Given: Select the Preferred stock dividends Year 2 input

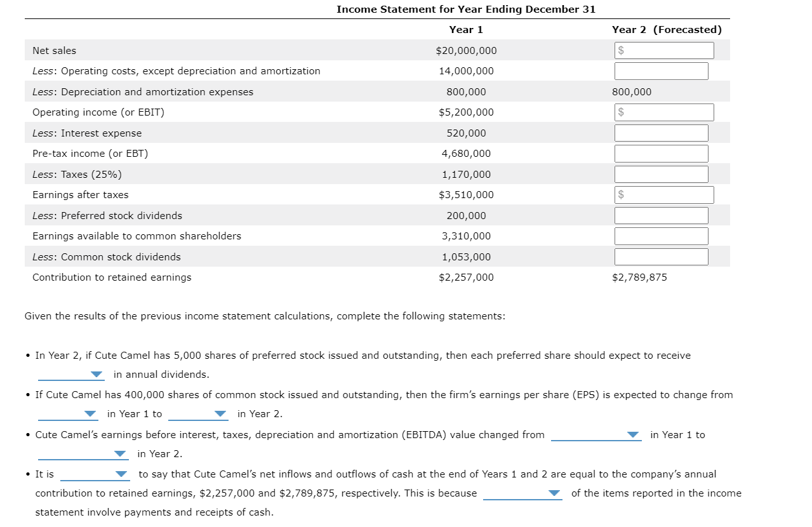Looking at the screenshot, I should coord(660,215).
